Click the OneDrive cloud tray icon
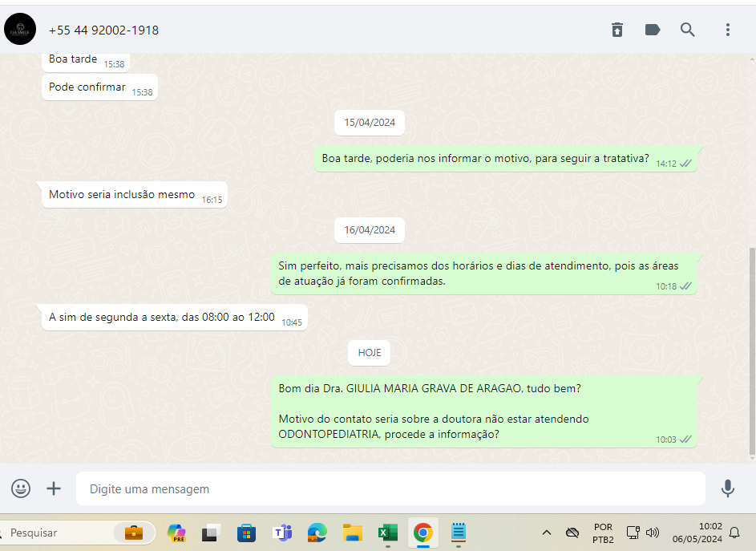756x551 pixels. 572,533
